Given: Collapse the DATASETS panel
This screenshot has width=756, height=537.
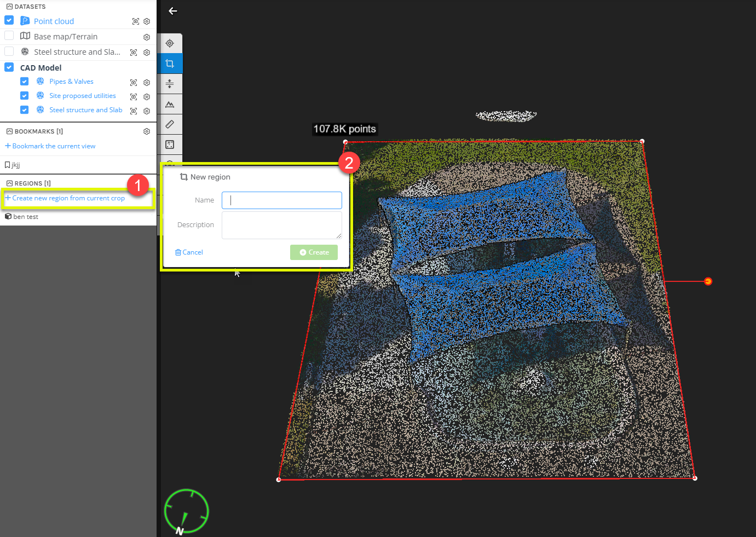Looking at the screenshot, I should pos(8,6).
